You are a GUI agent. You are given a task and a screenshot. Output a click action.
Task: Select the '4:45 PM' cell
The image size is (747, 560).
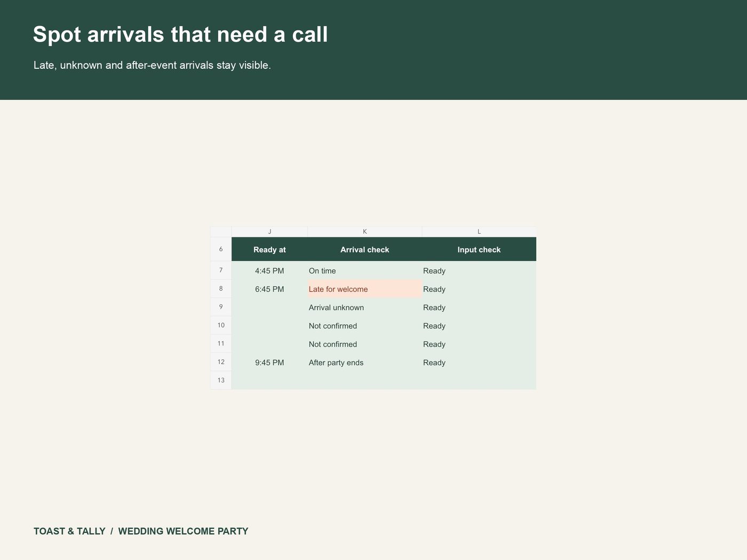click(269, 270)
